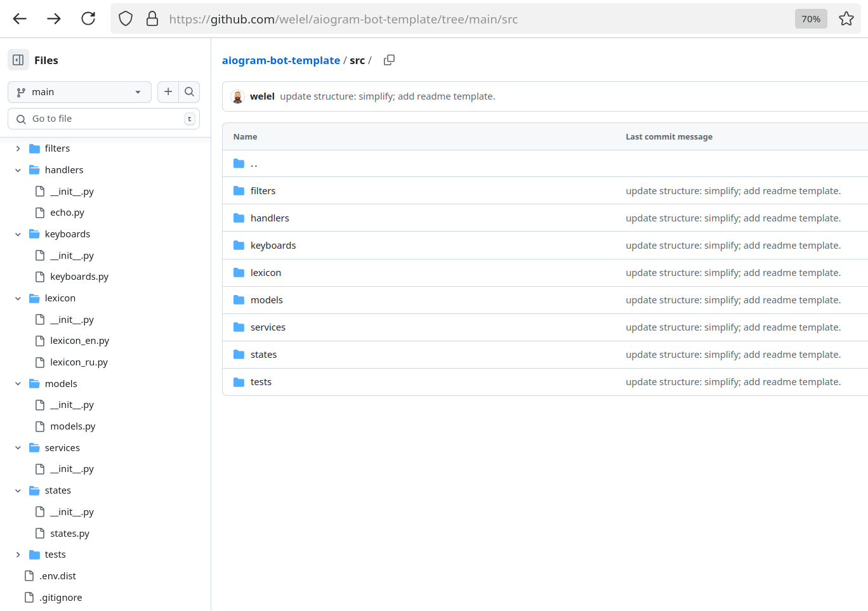
Task: Click the services row folder icon in table
Action: coord(239,327)
